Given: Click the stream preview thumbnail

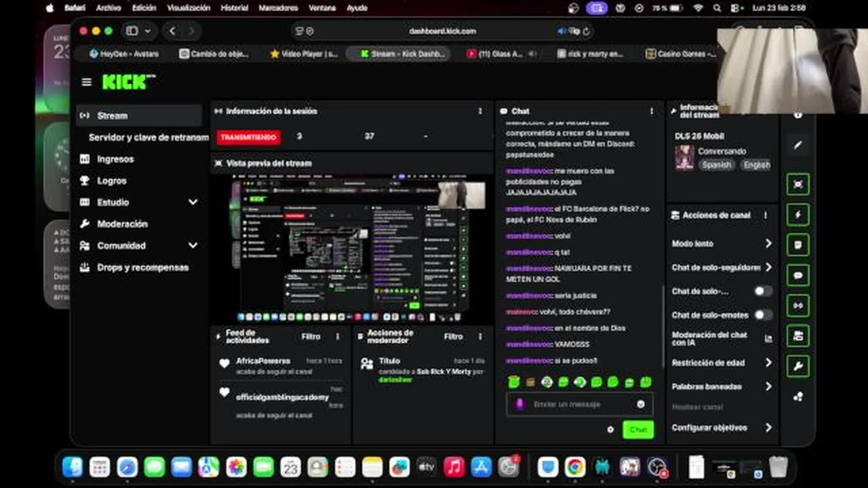Looking at the screenshot, I should coord(351,249).
